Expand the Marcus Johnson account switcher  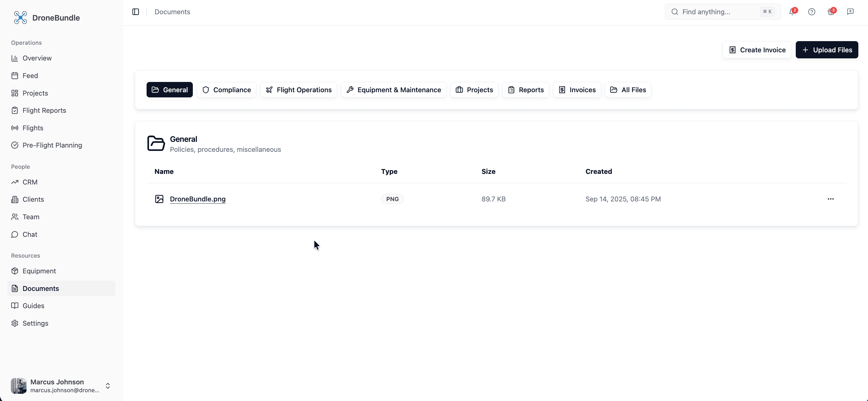pos(108,386)
